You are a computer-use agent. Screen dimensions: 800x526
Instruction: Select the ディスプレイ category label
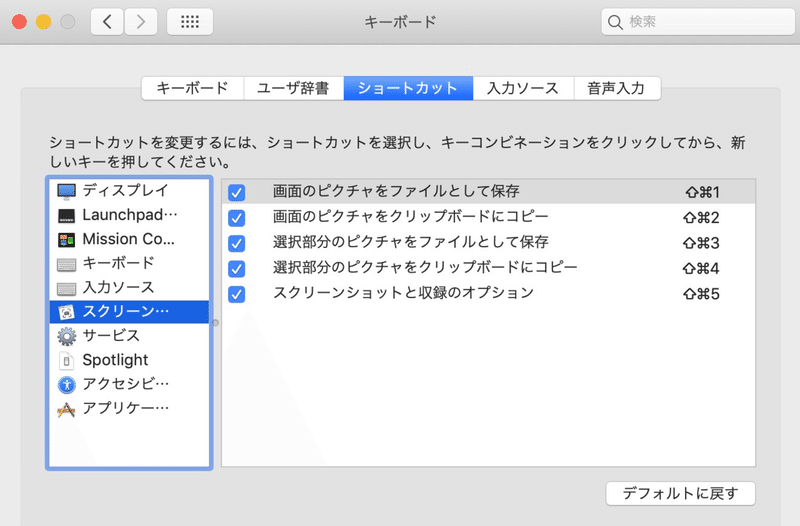pyautogui.click(x=126, y=190)
